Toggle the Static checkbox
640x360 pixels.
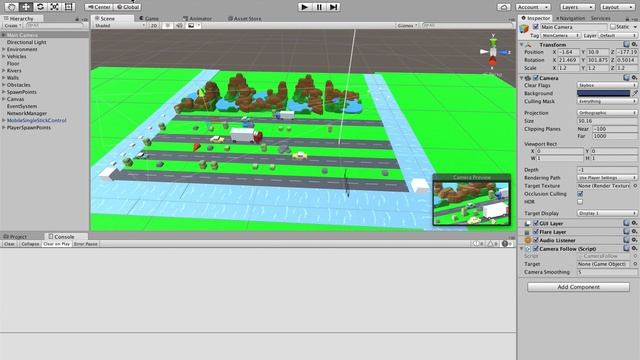coord(613,27)
